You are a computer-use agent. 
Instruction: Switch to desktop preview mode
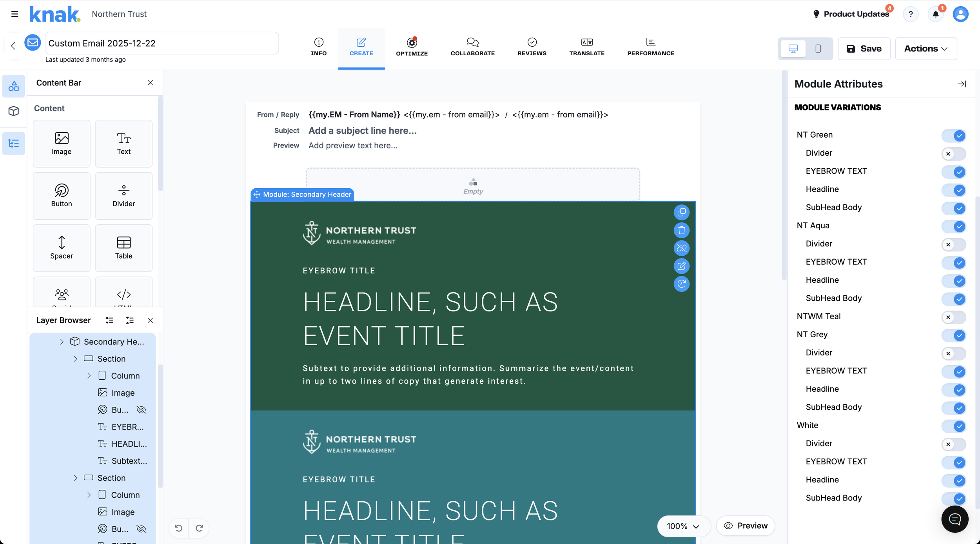tap(793, 49)
